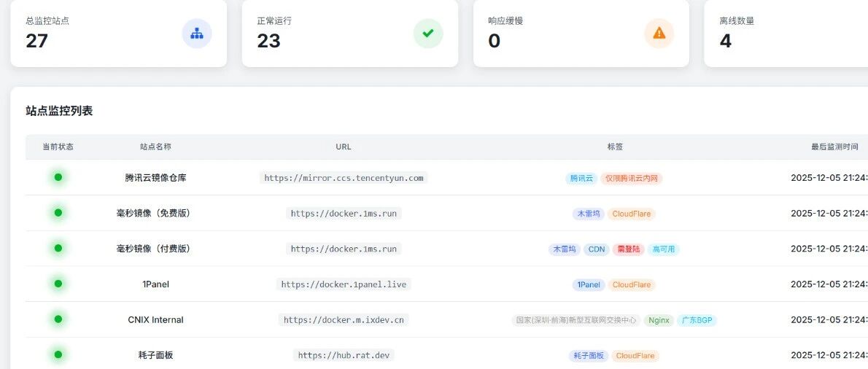Click the sitemap icon in total sites card

(x=196, y=34)
